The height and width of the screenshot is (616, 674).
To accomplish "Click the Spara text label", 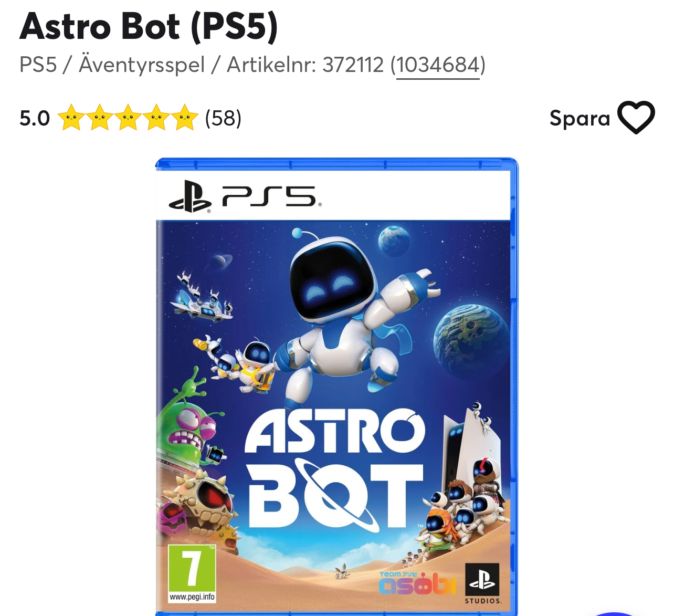I will click(580, 118).
